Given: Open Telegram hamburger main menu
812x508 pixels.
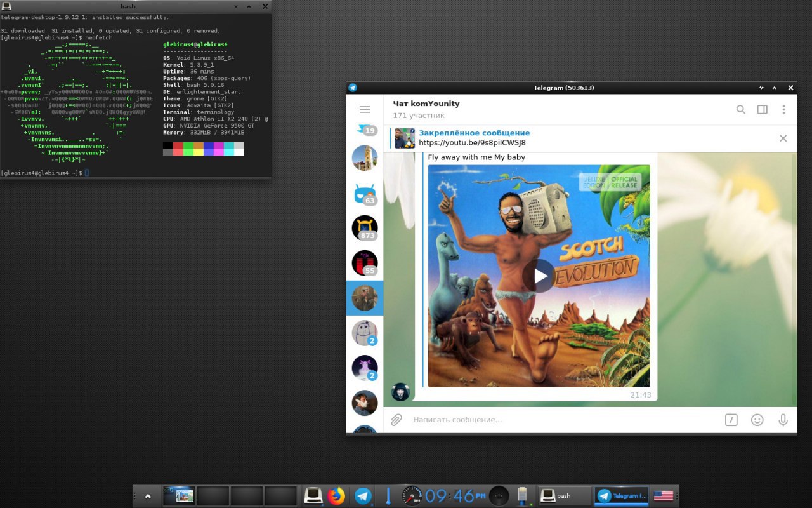Looking at the screenshot, I should 365,109.
